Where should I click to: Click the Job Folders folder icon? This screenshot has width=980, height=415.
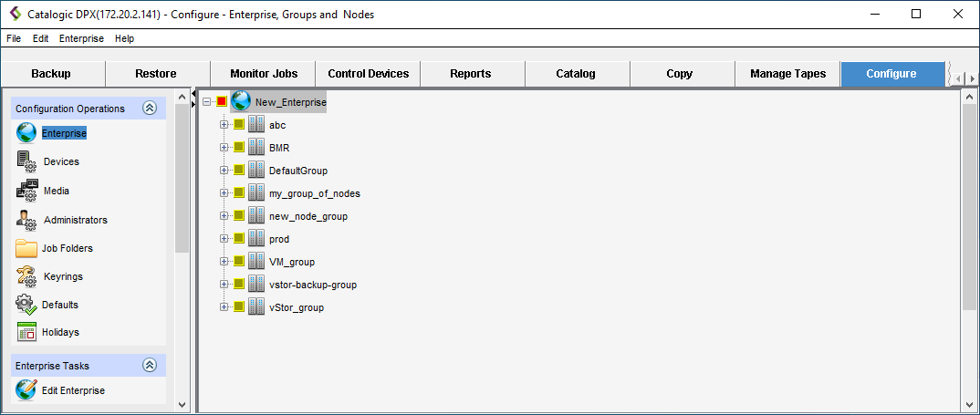26,248
